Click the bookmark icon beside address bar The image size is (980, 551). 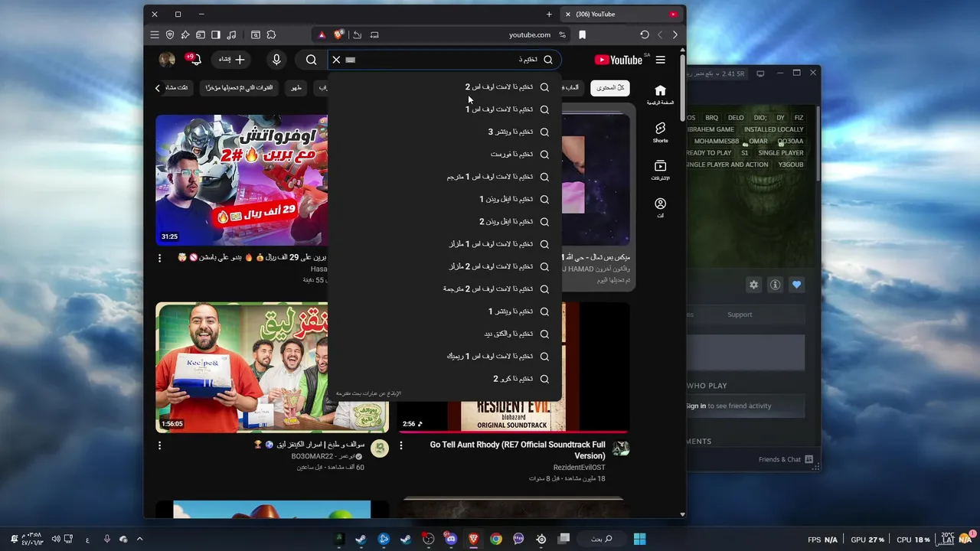(x=582, y=35)
